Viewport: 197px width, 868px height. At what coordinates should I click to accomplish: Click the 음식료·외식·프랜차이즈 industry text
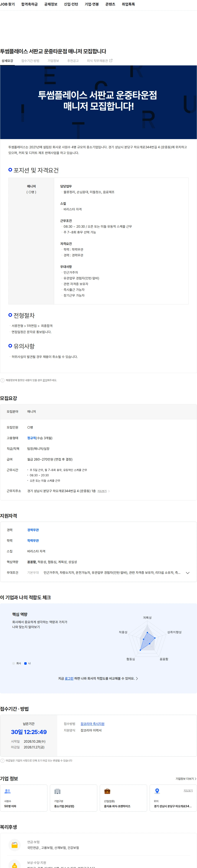[117, 806]
